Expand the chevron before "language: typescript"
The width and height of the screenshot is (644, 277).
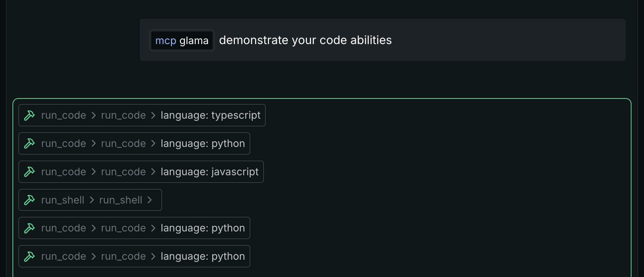coord(153,115)
